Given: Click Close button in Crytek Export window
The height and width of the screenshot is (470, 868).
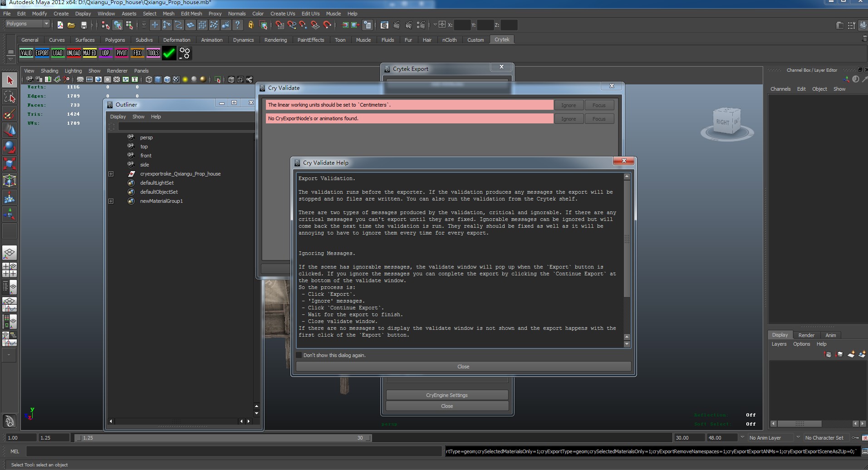Looking at the screenshot, I should point(447,406).
